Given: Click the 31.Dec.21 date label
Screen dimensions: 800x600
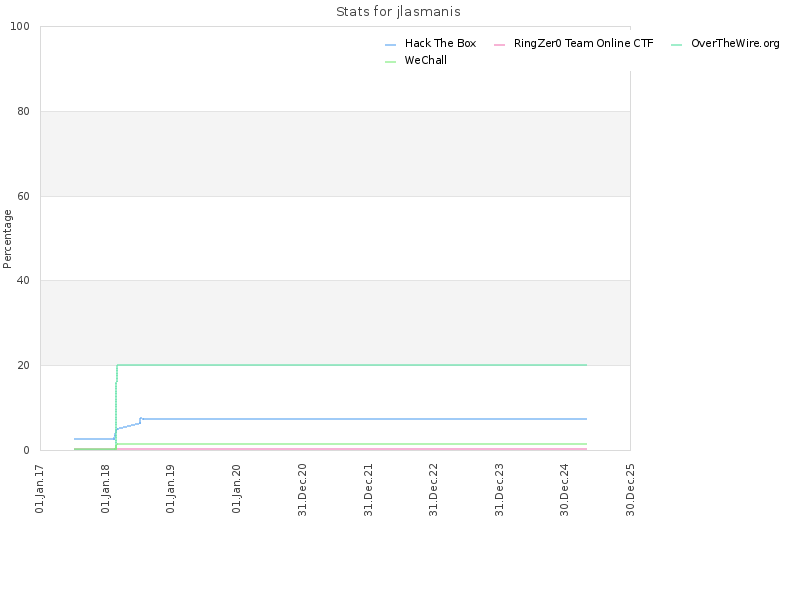Looking at the screenshot, I should click(x=368, y=489).
